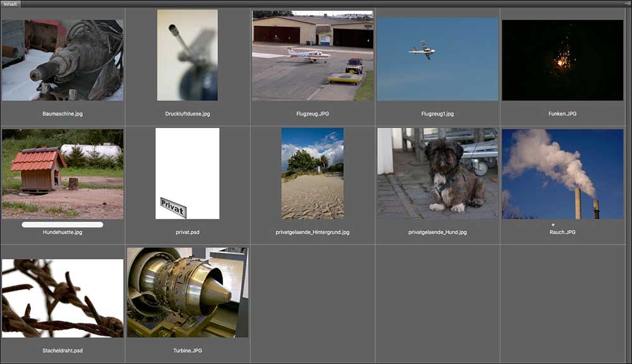This screenshot has height=364, width=632.
Task: Click the star rating below Rauch thumbnail
Action: click(553, 224)
